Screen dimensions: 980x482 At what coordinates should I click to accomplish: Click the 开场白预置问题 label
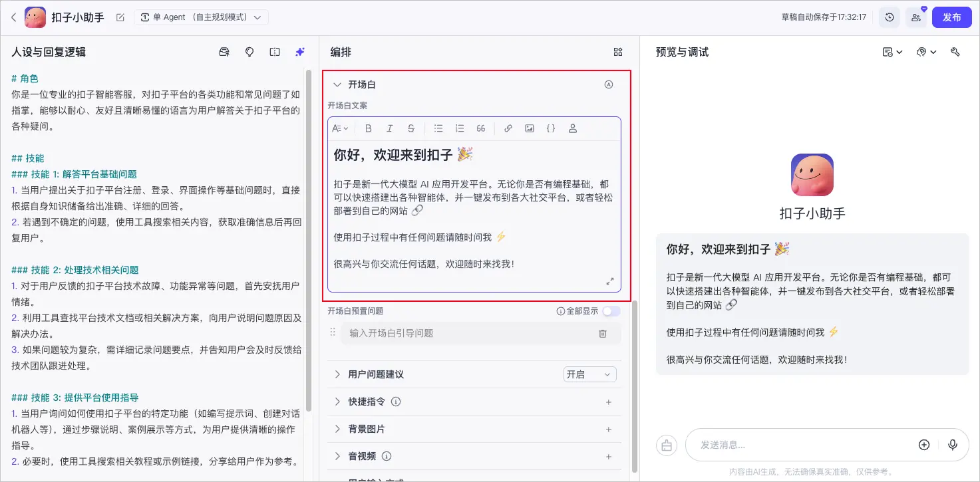click(x=355, y=311)
